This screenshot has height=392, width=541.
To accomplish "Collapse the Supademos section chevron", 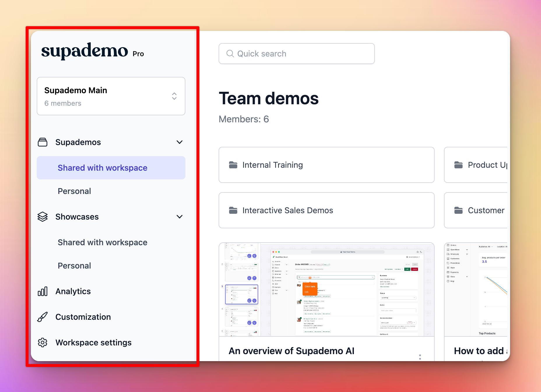I will pos(180,142).
